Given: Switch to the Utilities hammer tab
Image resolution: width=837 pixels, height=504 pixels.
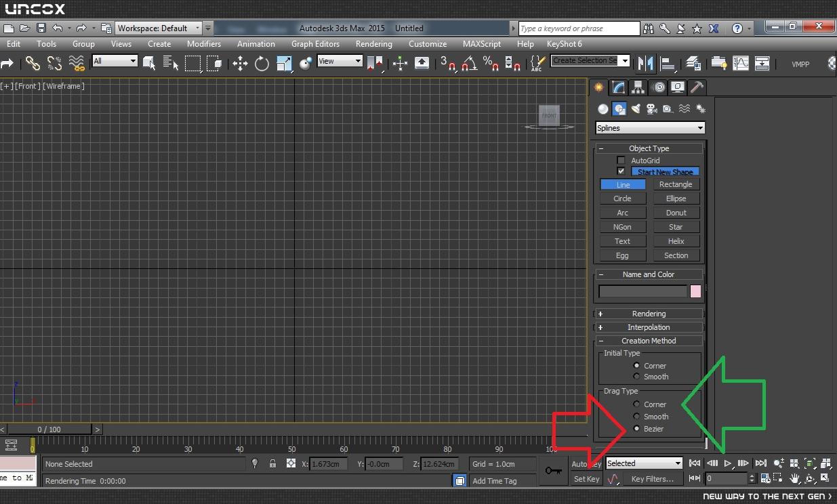Looking at the screenshot, I should 697,87.
